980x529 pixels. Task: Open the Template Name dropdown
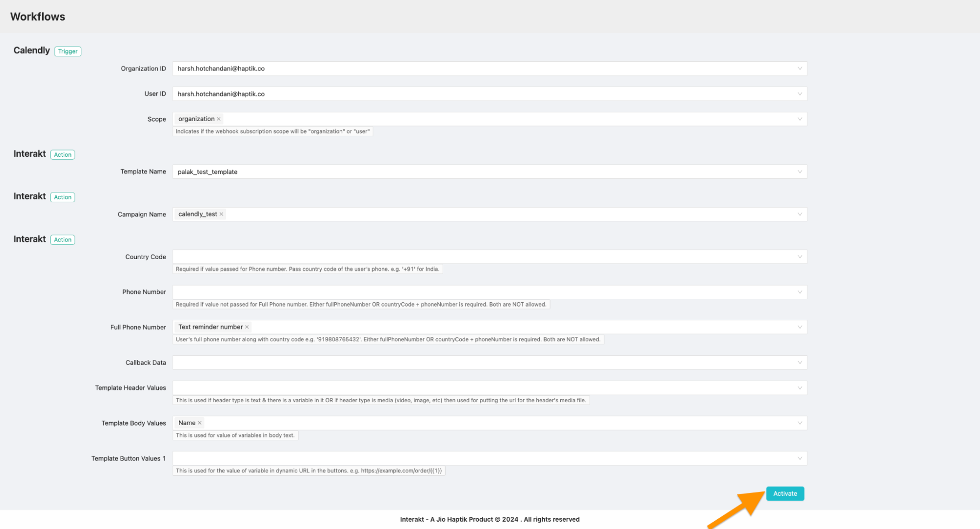click(800, 172)
